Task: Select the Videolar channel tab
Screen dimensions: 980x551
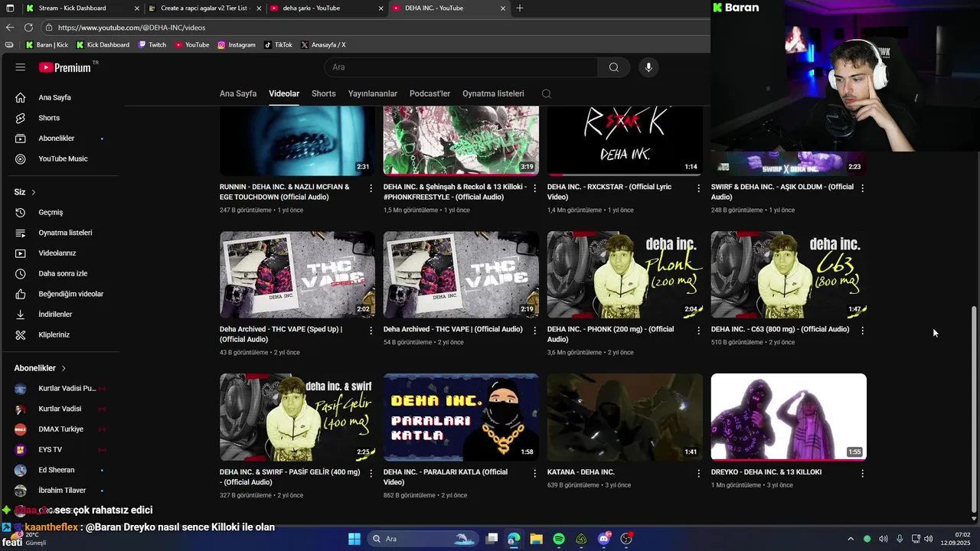Action: [284, 93]
